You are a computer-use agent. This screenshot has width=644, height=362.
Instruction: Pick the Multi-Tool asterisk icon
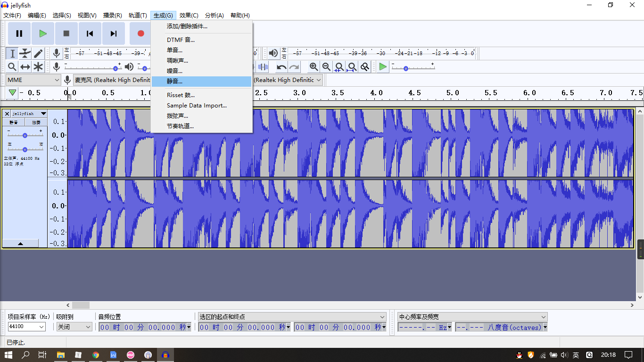38,67
